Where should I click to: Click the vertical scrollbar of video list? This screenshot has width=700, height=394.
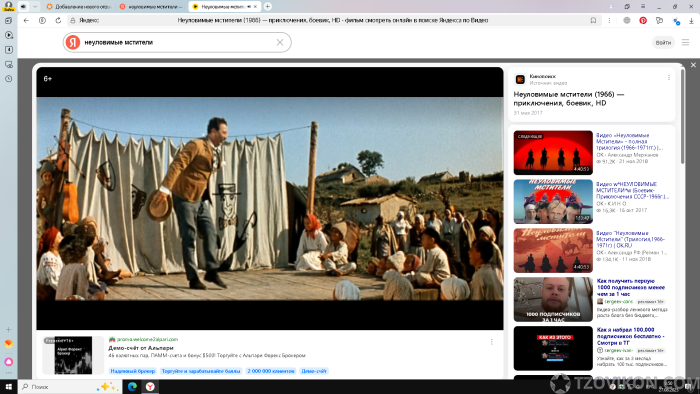(x=682, y=116)
